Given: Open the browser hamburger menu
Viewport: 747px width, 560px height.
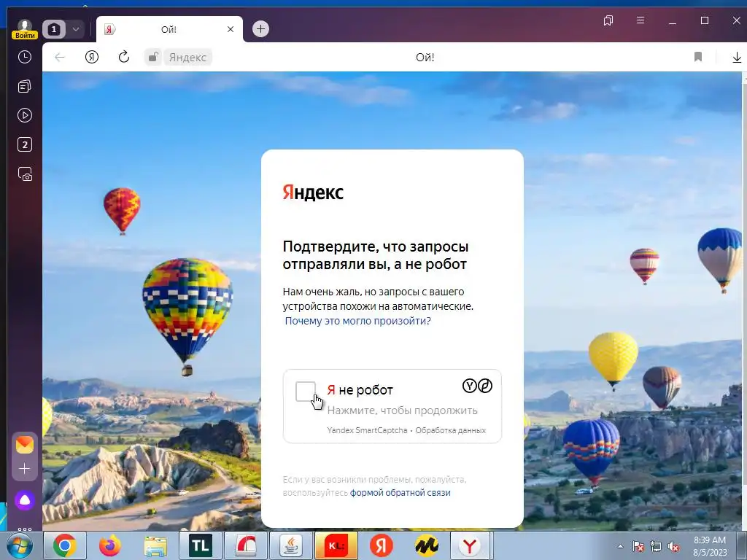Looking at the screenshot, I should coord(640,20).
